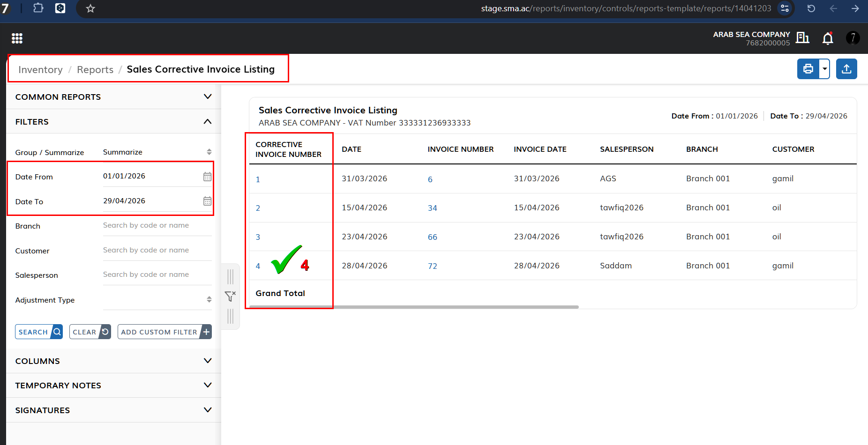Viewport: 868px width, 445px height.
Task: Open corrective invoice number 3
Action: click(258, 237)
